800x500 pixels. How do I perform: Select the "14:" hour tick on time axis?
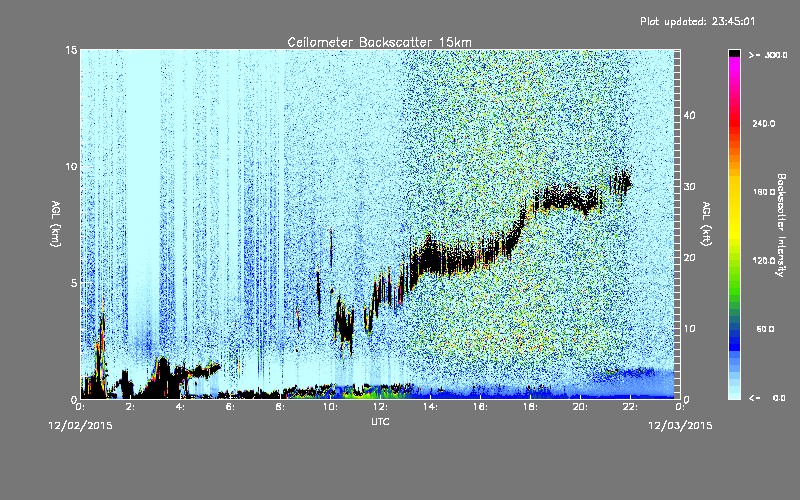[431, 407]
